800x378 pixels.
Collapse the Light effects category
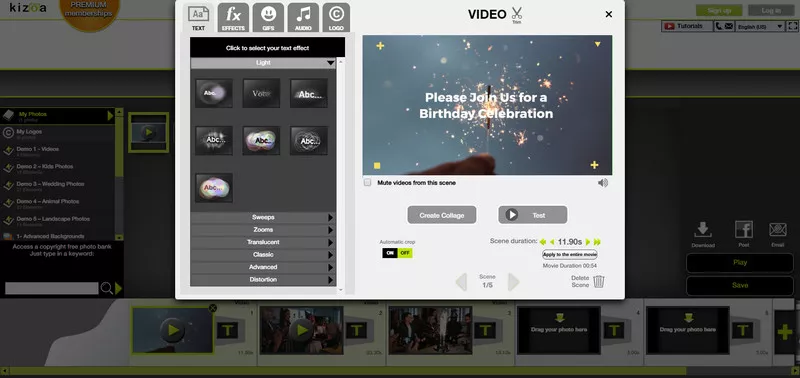coord(263,63)
